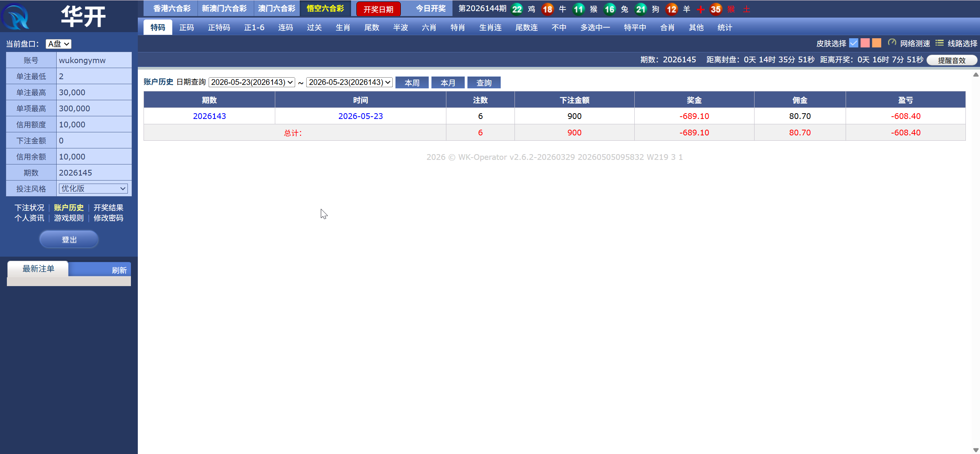Open the 2026-05-23 date link
Viewport: 980px width, 454px height.
pos(361,116)
